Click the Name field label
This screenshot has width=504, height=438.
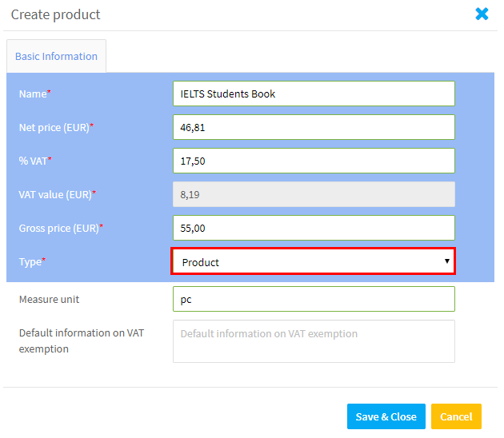click(34, 94)
